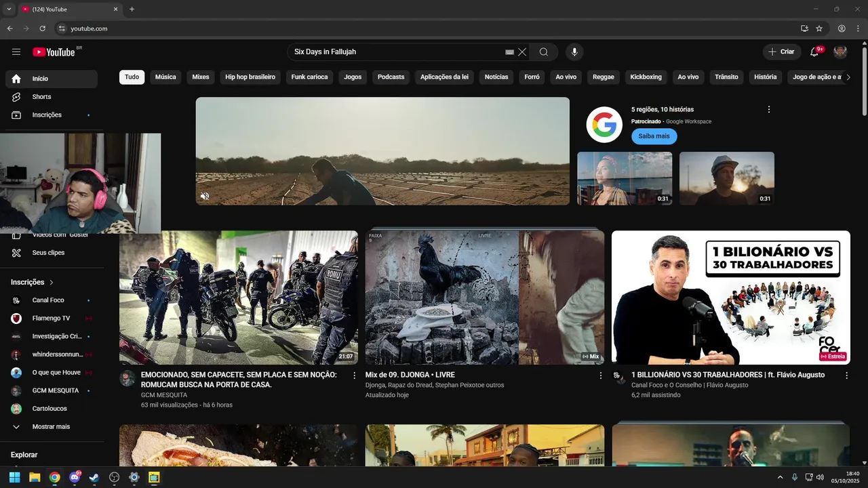The height and width of the screenshot is (488, 868).
Task: Unmute the ad video with speaker icon
Action: pyautogui.click(x=205, y=196)
